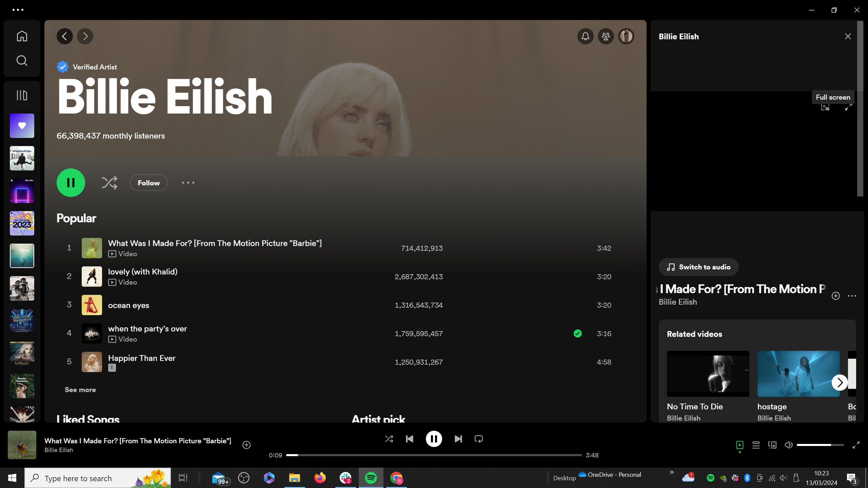The width and height of the screenshot is (868, 488).
Task: Open more options for song in panel
Action: [852, 296]
